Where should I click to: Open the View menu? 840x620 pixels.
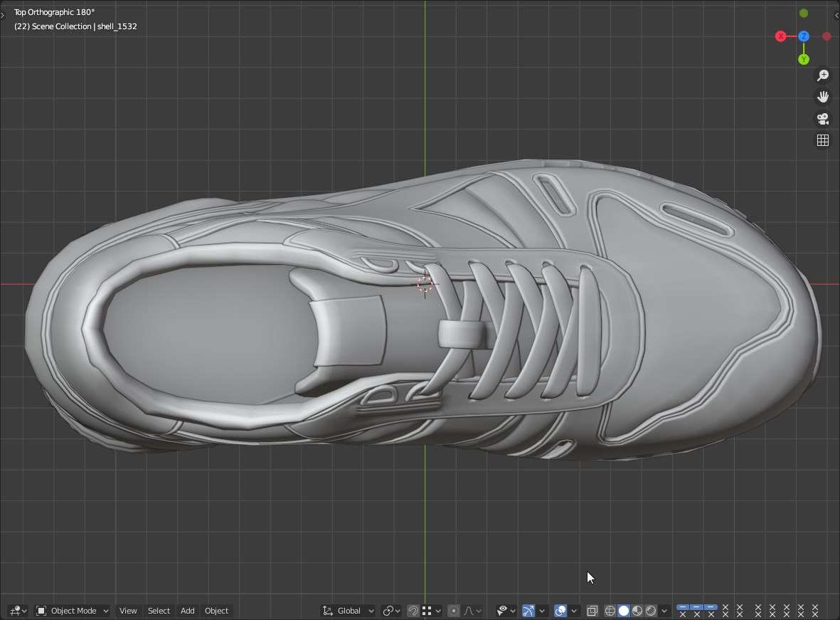pos(128,611)
